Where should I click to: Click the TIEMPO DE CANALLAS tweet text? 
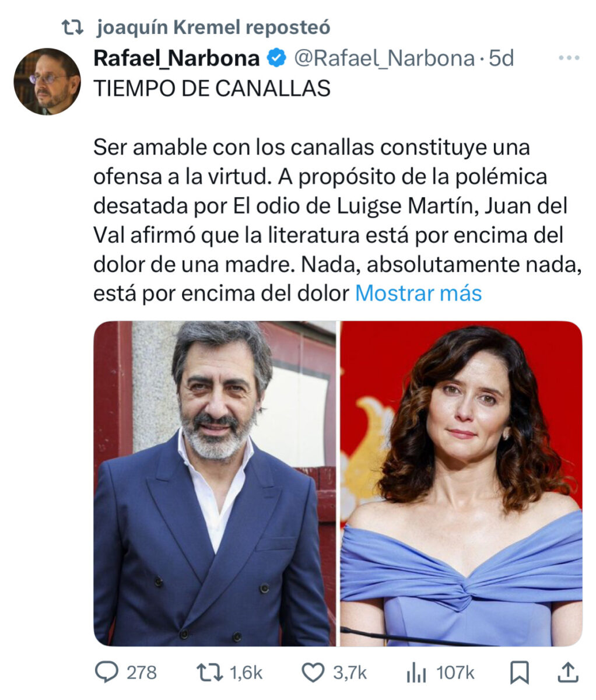click(212, 88)
